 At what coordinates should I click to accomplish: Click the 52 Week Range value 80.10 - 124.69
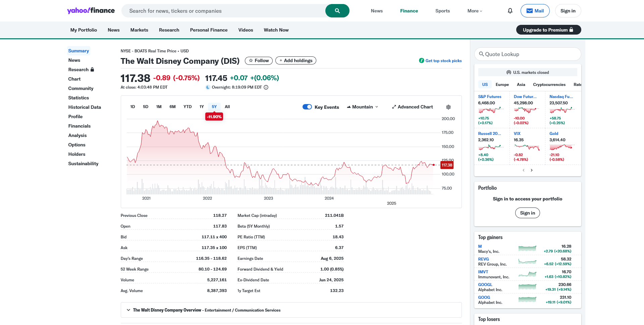coord(213,269)
